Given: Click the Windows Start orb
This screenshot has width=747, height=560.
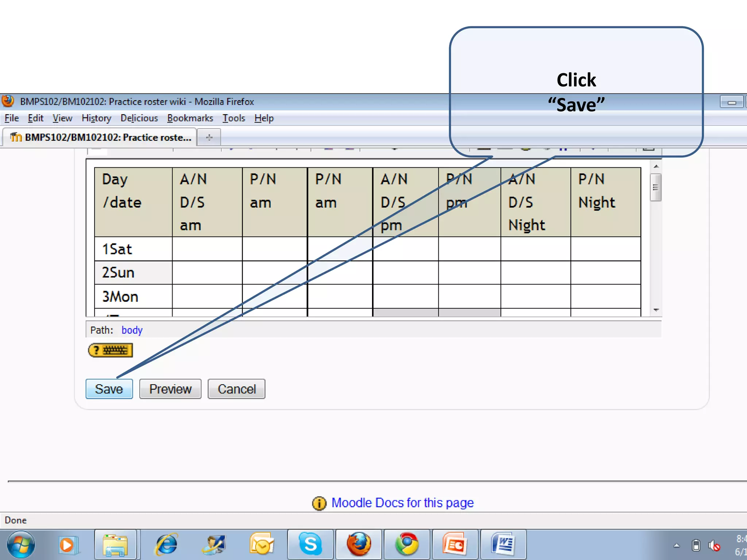Looking at the screenshot, I should pos(21,545).
